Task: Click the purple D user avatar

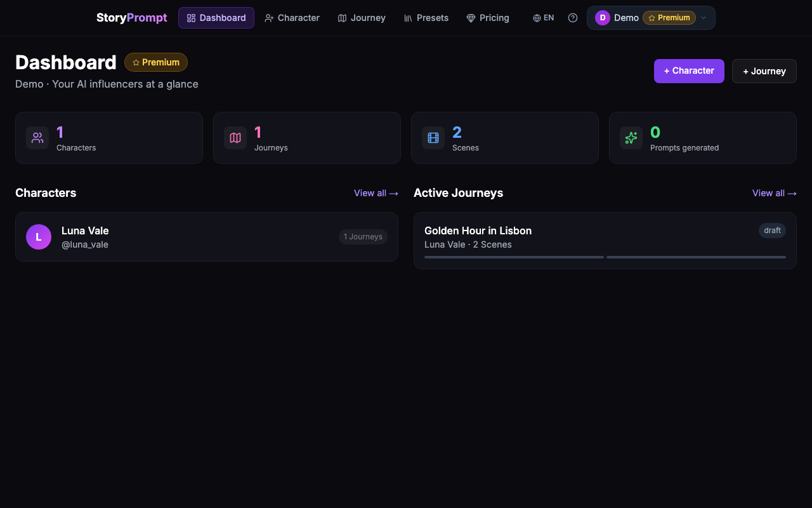Action: pos(603,18)
